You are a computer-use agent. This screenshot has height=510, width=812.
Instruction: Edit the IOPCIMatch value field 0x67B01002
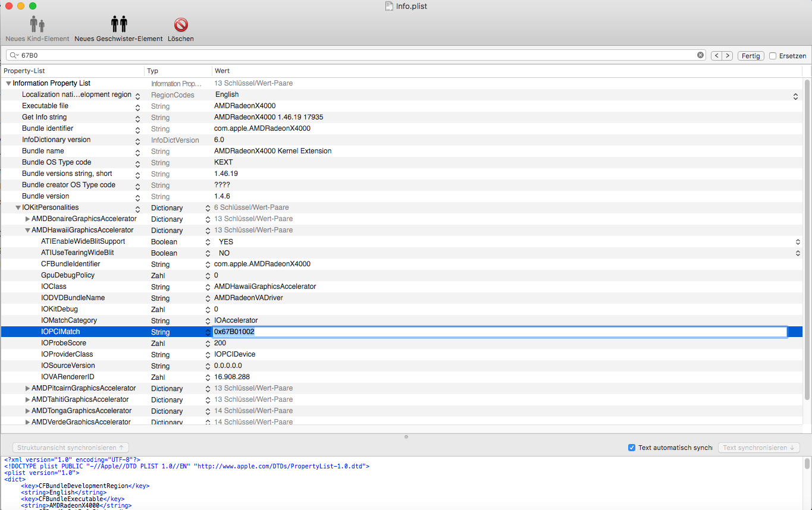coord(500,332)
